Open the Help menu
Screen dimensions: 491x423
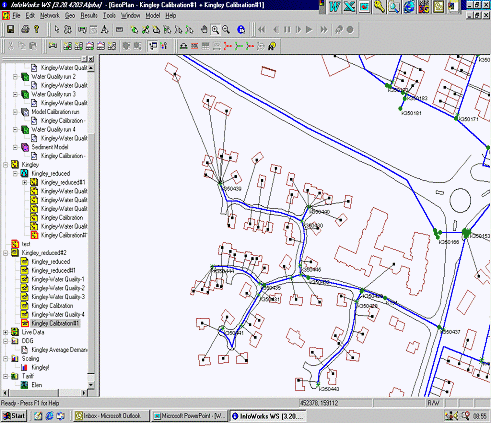(171, 16)
